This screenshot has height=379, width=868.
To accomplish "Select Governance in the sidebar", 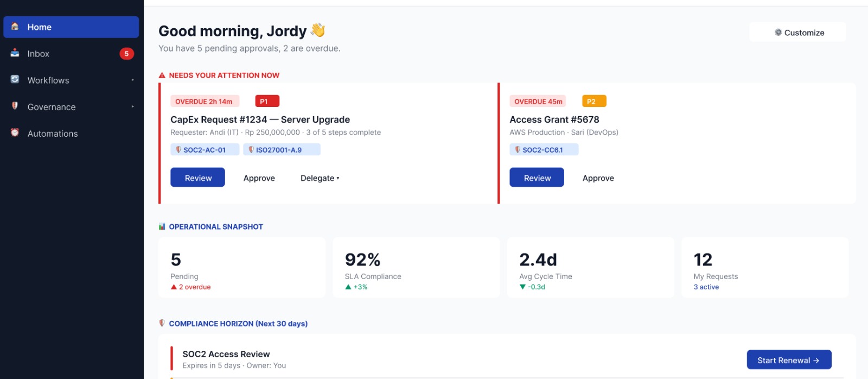I will (x=71, y=107).
